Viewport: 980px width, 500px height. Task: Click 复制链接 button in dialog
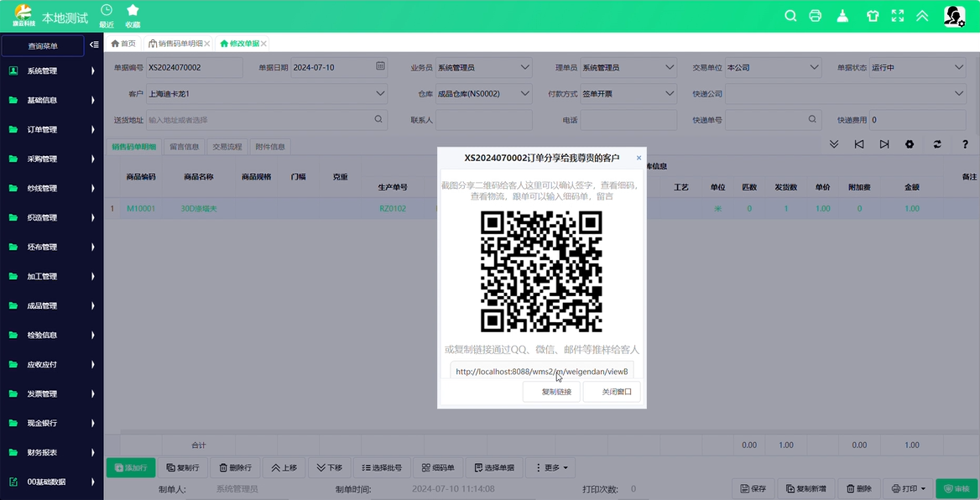[551, 392]
